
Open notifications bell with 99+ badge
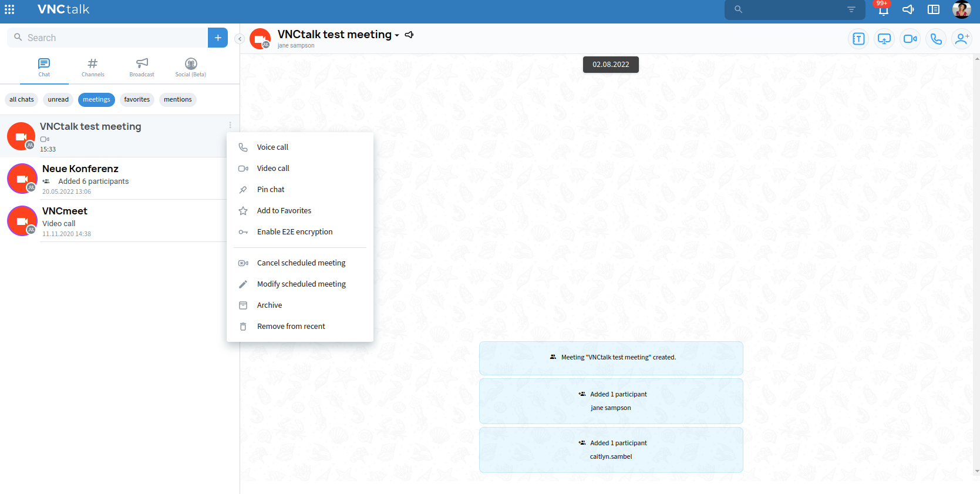coord(883,9)
